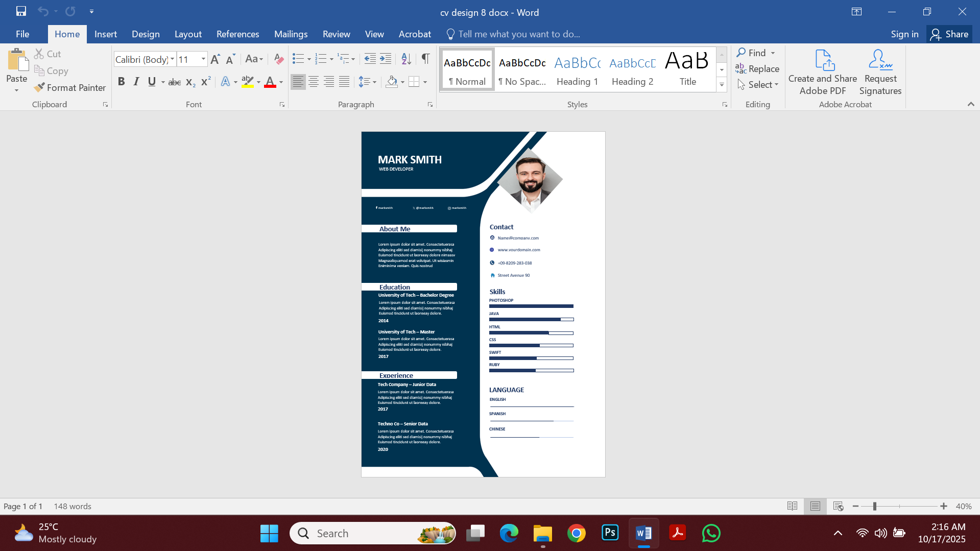Toggle strikethrough formatting

coord(174,82)
